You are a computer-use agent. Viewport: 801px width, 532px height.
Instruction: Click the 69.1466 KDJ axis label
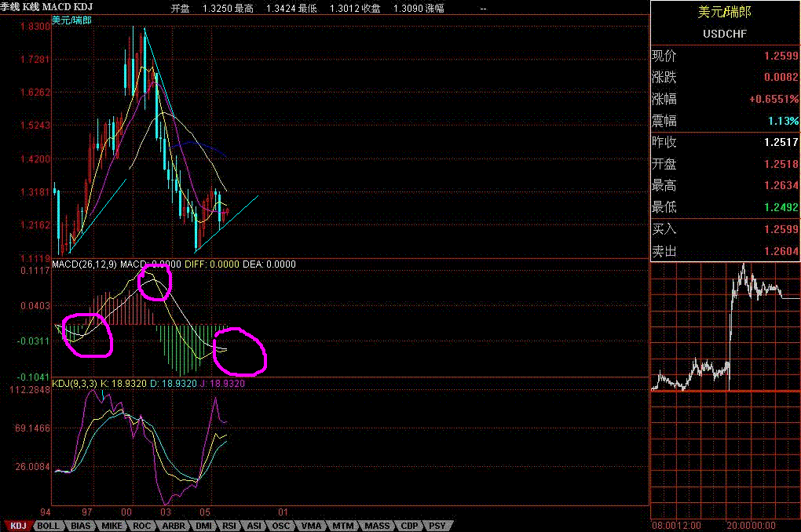33,428
